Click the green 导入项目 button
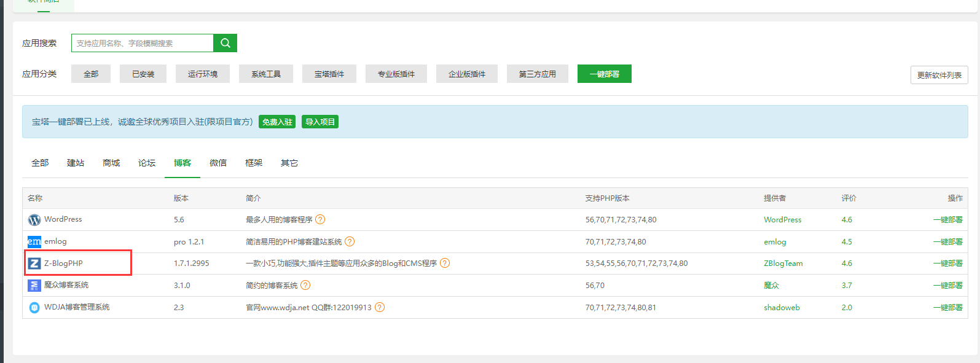Image resolution: width=980 pixels, height=363 pixels. (320, 122)
